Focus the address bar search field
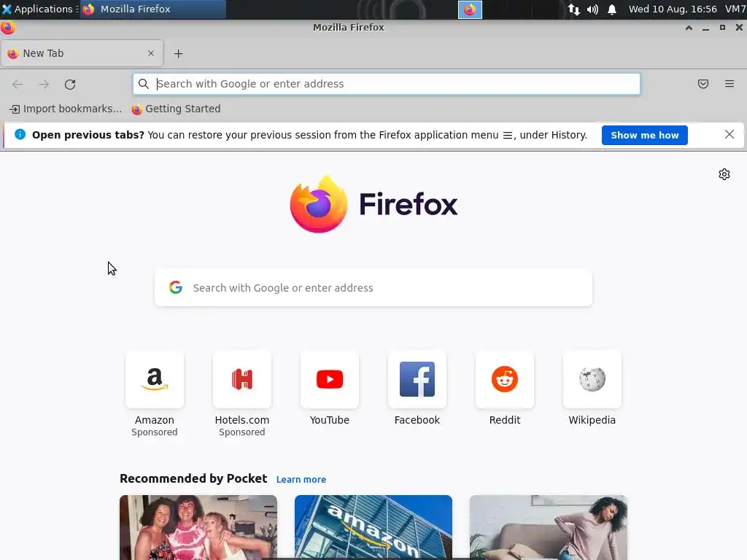This screenshot has width=747, height=560. point(387,84)
